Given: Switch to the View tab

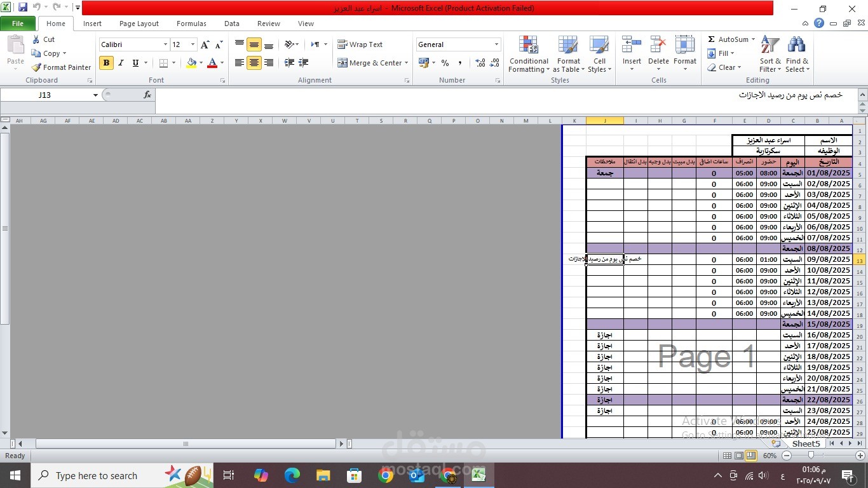Looking at the screenshot, I should click(306, 24).
